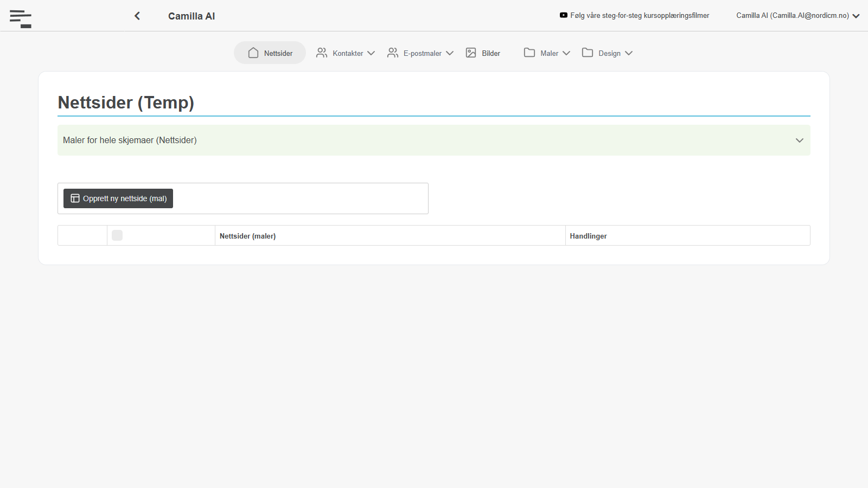Expand the E-postmaler dropdown chevron
This screenshot has height=488, width=868.
point(450,53)
